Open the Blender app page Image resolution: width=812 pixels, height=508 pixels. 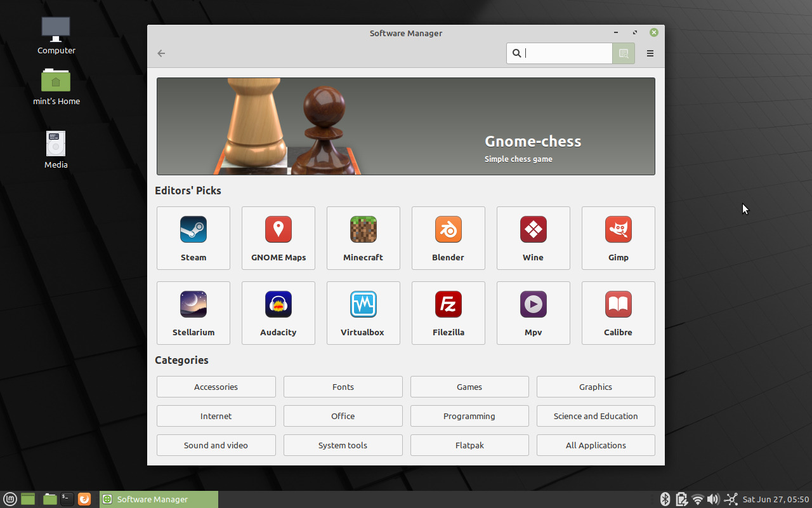click(449, 238)
